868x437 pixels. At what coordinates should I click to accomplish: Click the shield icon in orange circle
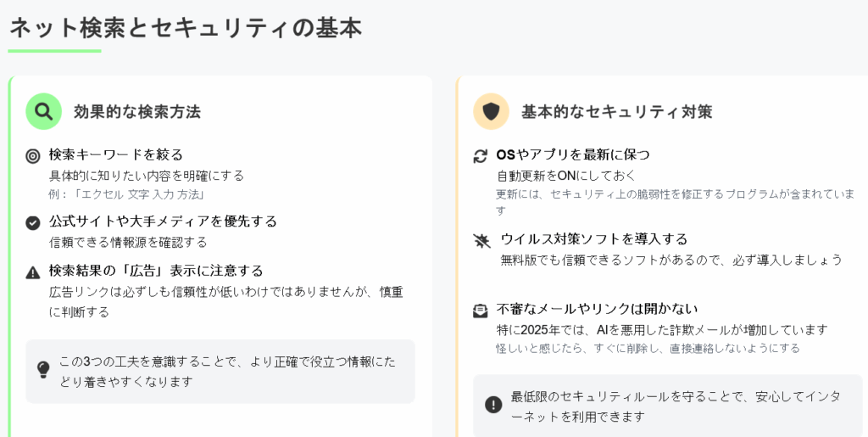[491, 111]
